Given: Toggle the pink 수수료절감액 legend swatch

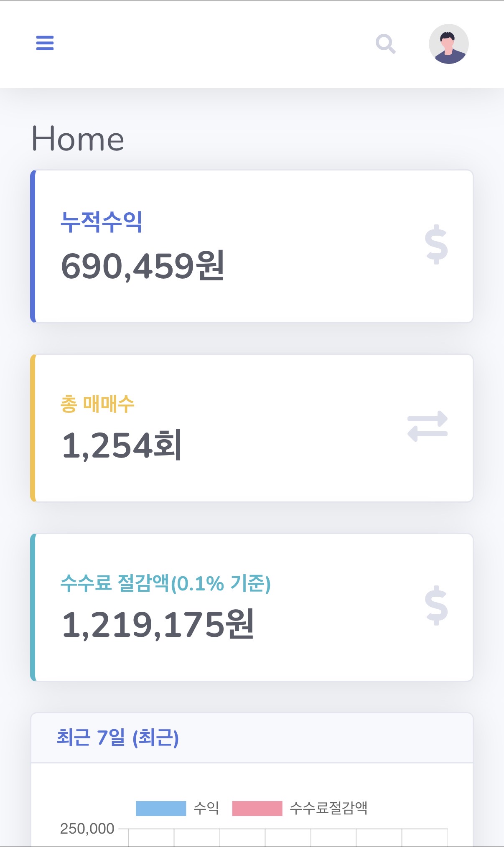Looking at the screenshot, I should (257, 808).
